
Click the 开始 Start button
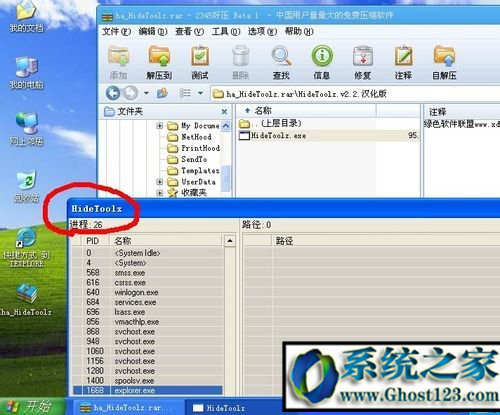point(32,406)
